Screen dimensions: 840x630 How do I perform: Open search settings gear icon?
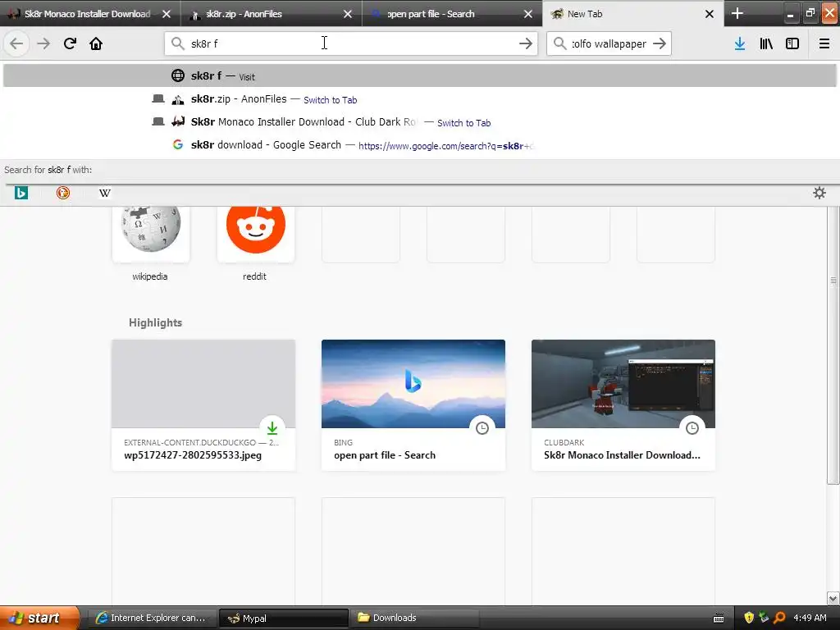point(819,193)
